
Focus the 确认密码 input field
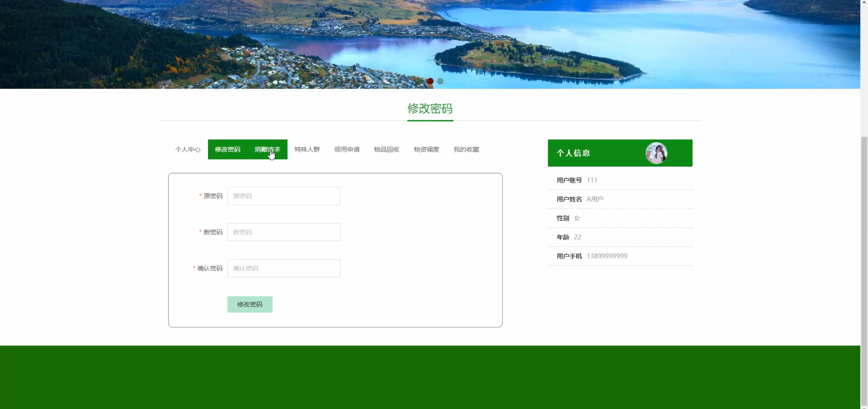click(x=284, y=268)
